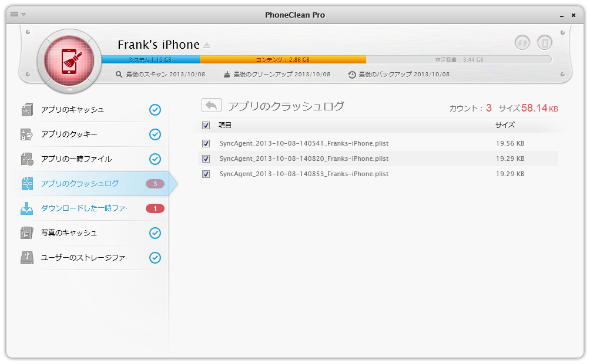The width and height of the screenshot is (590, 364).
Task: Click the アプリの一時ファイル category icon
Action: [26, 159]
